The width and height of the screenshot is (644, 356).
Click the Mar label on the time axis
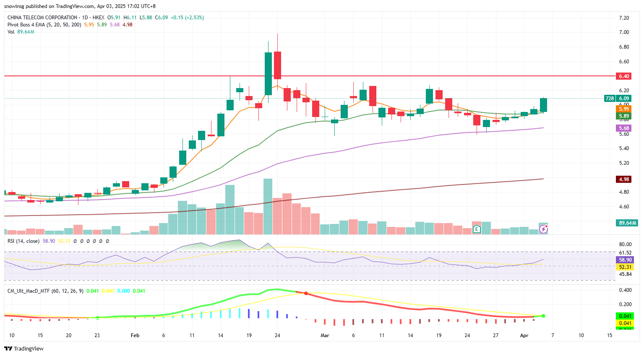coord(325,335)
